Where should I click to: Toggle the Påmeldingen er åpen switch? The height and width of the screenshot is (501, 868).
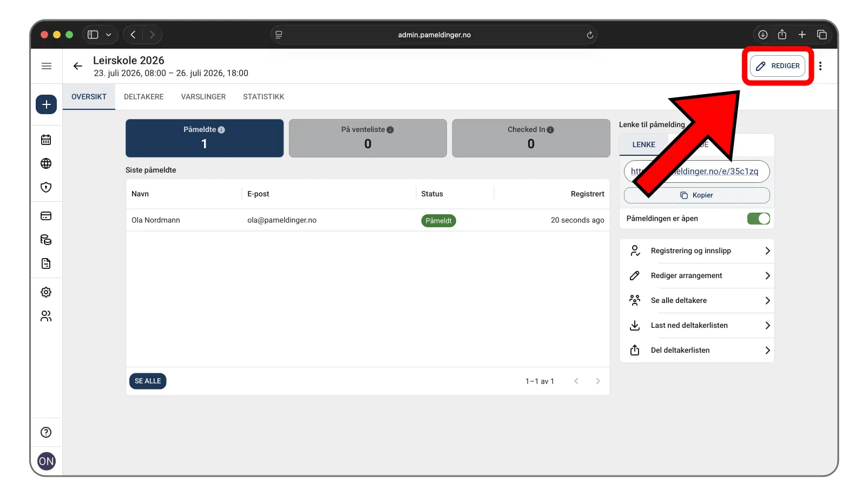[x=758, y=219]
